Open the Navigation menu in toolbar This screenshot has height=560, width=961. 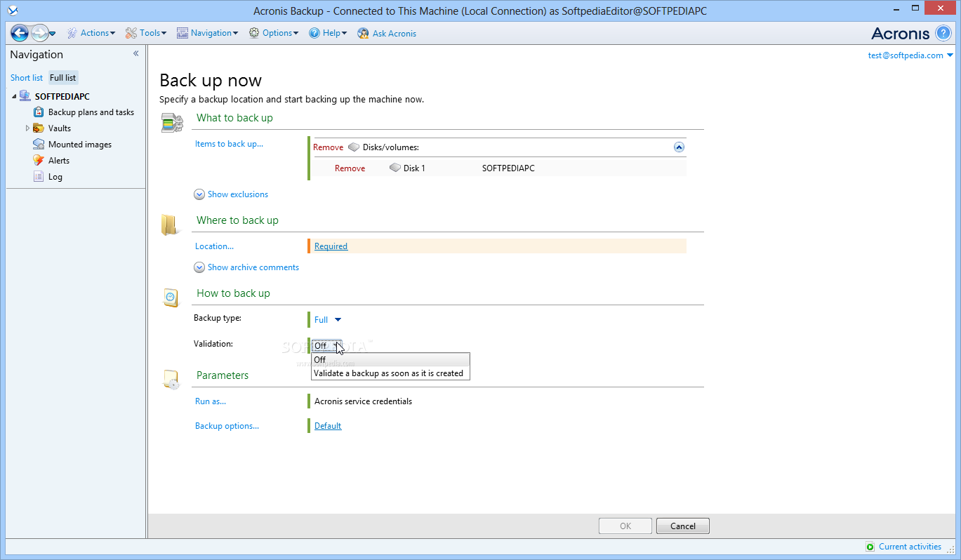point(207,33)
